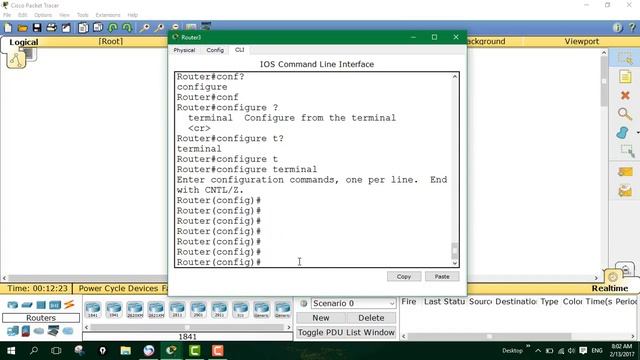This screenshot has width=640, height=360.
Task: Select the Wireless Devices category icon
Action: (55, 305)
